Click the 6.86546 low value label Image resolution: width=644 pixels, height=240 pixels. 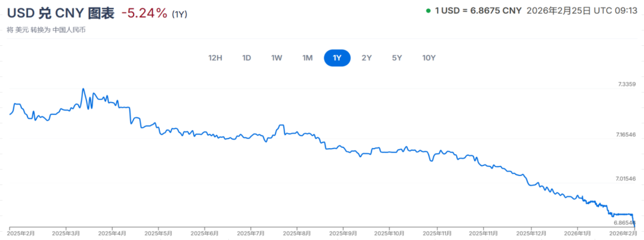(x=625, y=222)
